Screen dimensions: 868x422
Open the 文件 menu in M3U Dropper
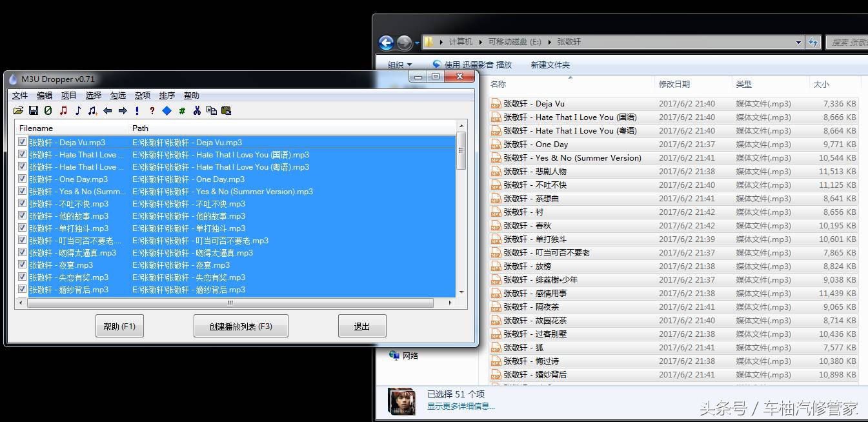(19, 95)
